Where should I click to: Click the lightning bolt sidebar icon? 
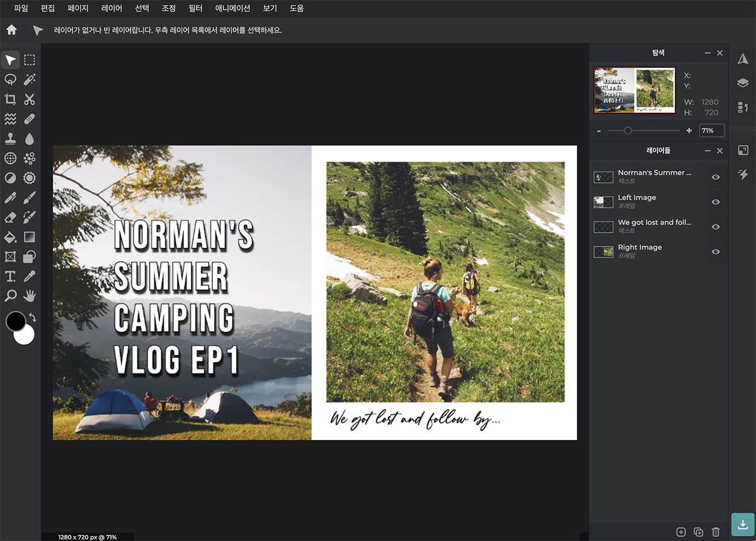click(743, 174)
